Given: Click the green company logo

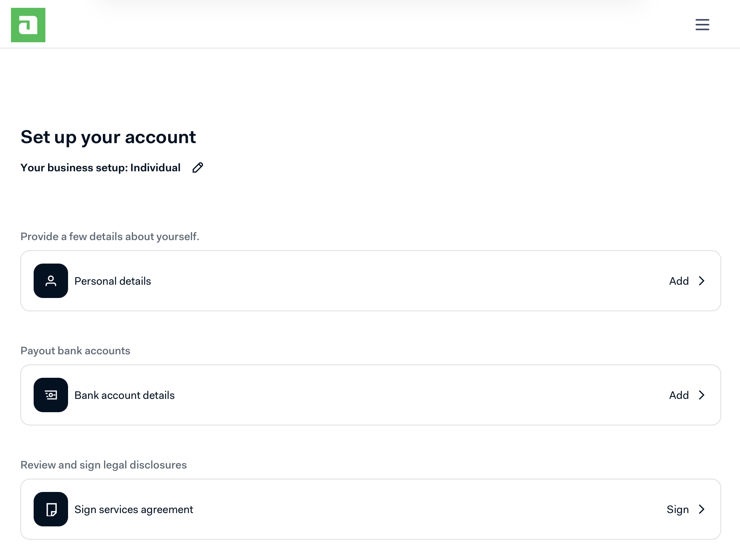Looking at the screenshot, I should pyautogui.click(x=28, y=25).
